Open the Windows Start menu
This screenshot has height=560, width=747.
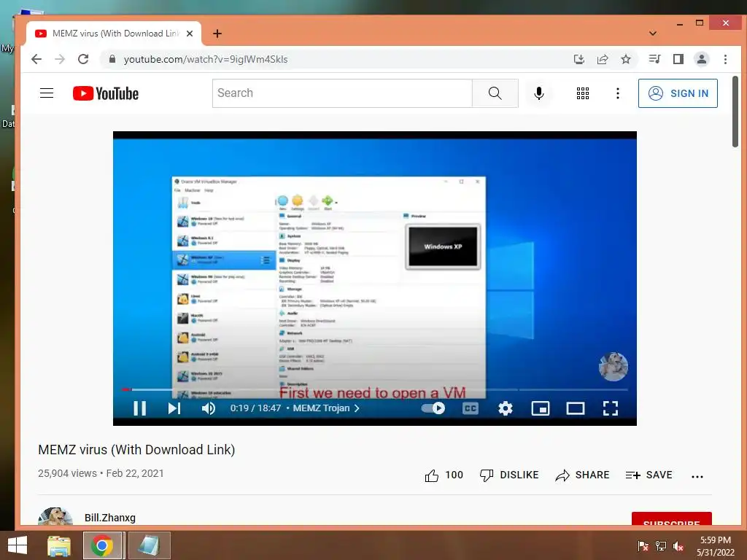(18, 545)
